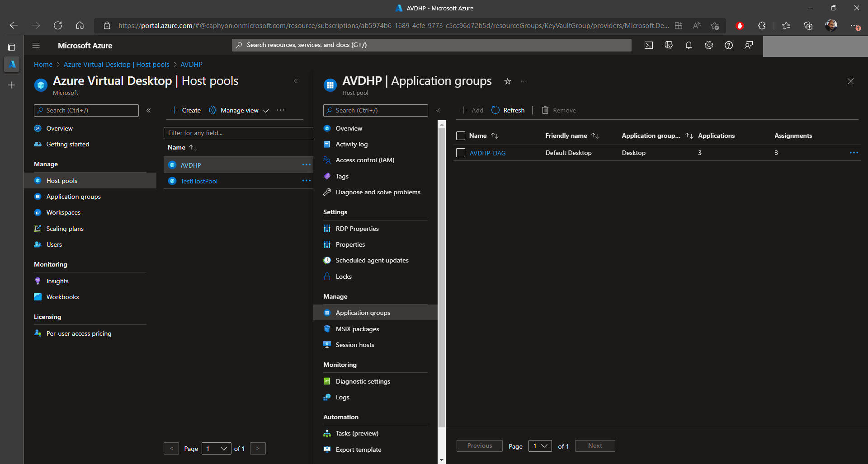Check the AVDHP-DAG row checkbox
Screen dimensions: 868x464
click(x=461, y=153)
